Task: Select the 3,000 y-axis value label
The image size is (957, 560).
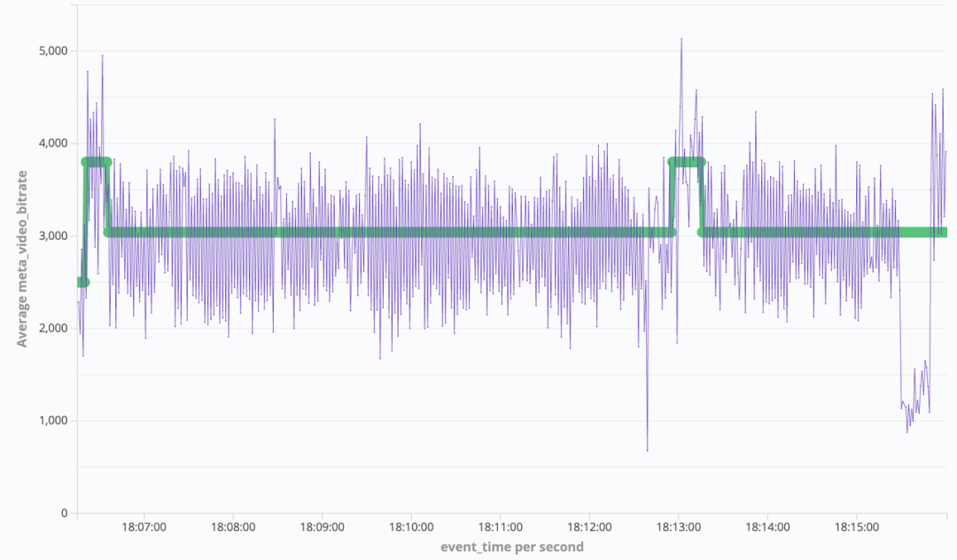Action: click(50, 236)
